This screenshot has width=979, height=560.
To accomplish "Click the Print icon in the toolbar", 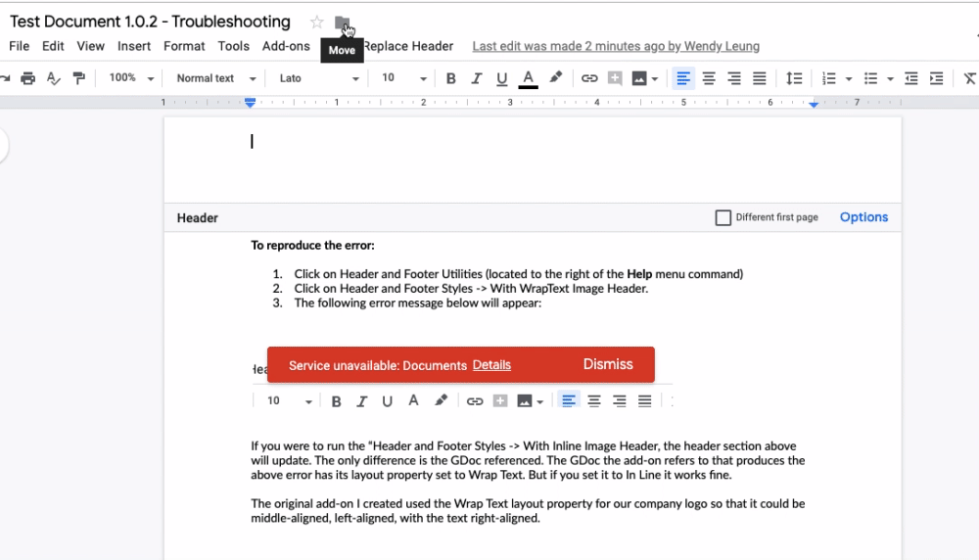I will click(27, 78).
